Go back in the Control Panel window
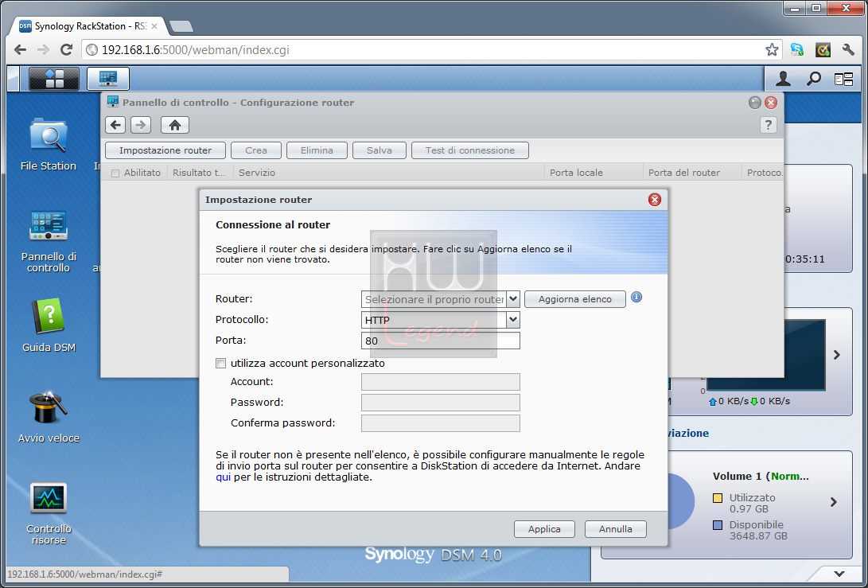The height and width of the screenshot is (588, 868). coord(115,125)
